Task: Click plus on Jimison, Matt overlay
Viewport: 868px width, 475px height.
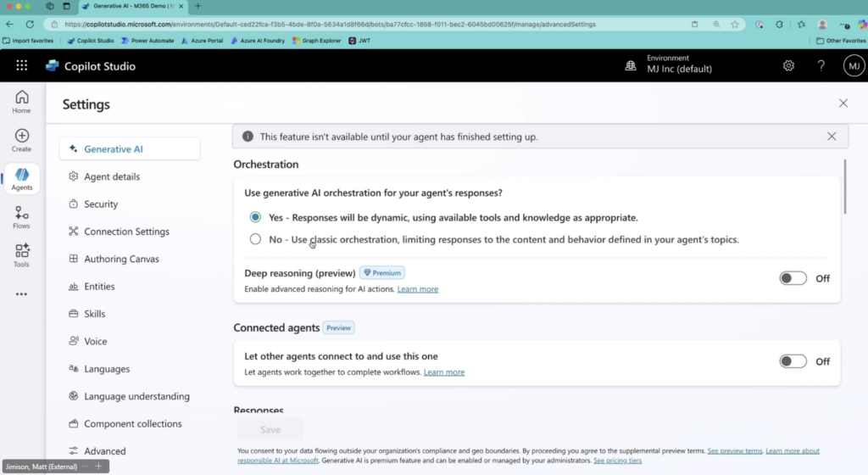Action: coord(98,467)
